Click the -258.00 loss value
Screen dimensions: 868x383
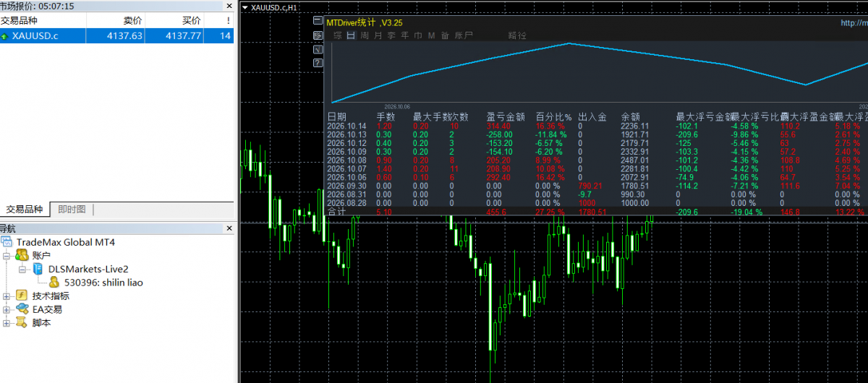[499, 134]
